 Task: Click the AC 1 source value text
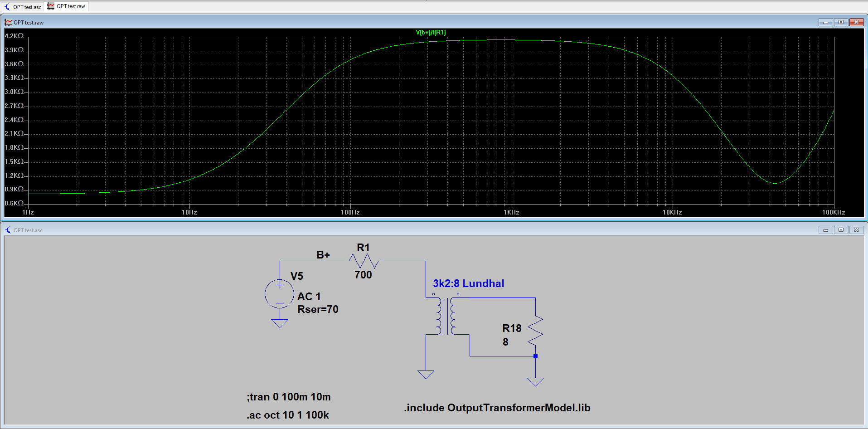pos(309,297)
